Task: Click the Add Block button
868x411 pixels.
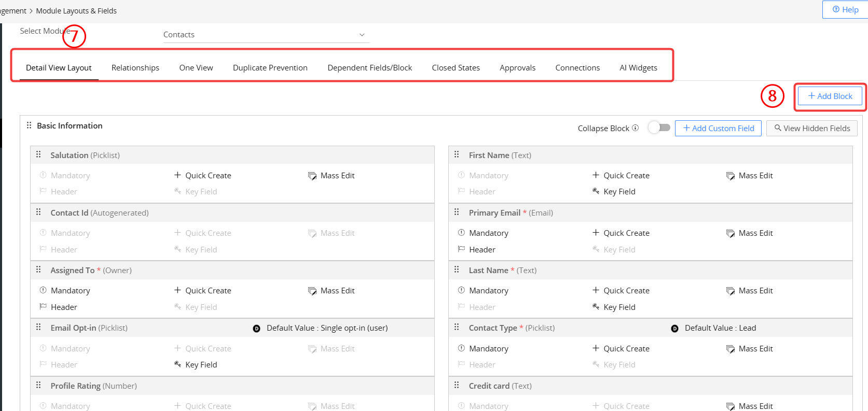Action: (830, 96)
